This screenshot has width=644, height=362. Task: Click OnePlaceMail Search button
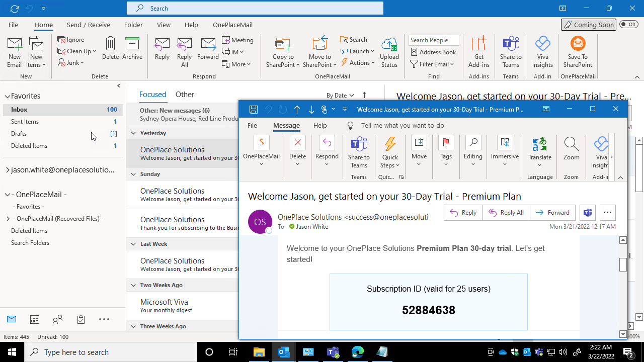[354, 40]
